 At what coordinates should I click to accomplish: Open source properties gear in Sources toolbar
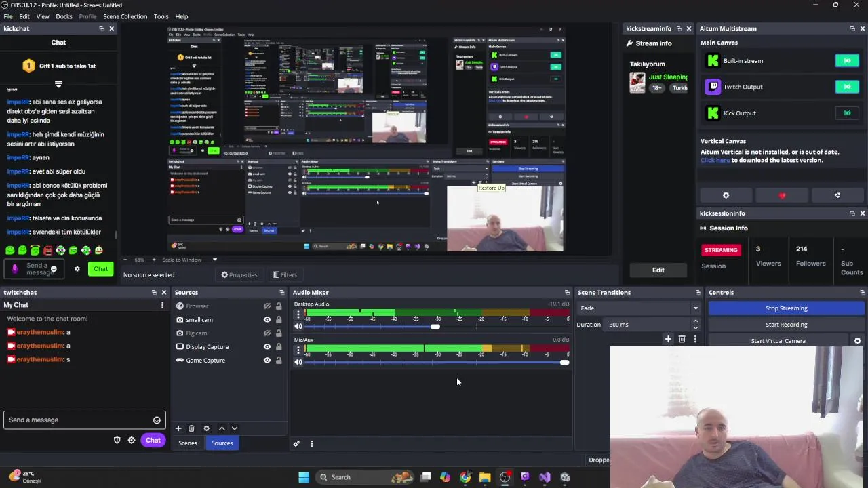click(x=207, y=428)
